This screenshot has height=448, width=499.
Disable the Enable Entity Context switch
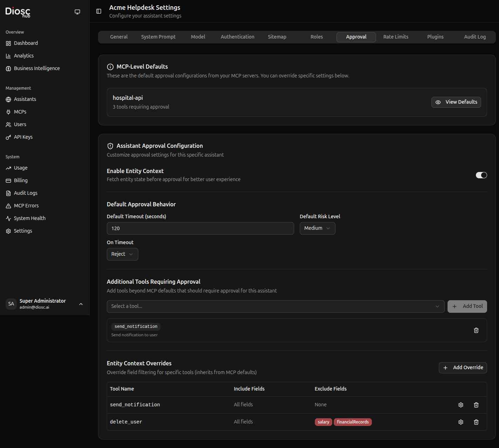coord(481,175)
